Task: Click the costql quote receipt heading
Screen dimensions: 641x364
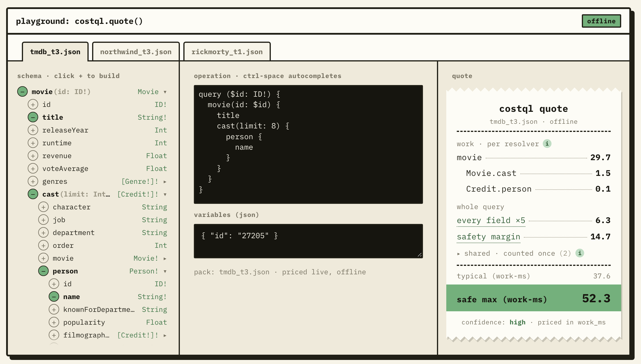Action: (x=534, y=109)
